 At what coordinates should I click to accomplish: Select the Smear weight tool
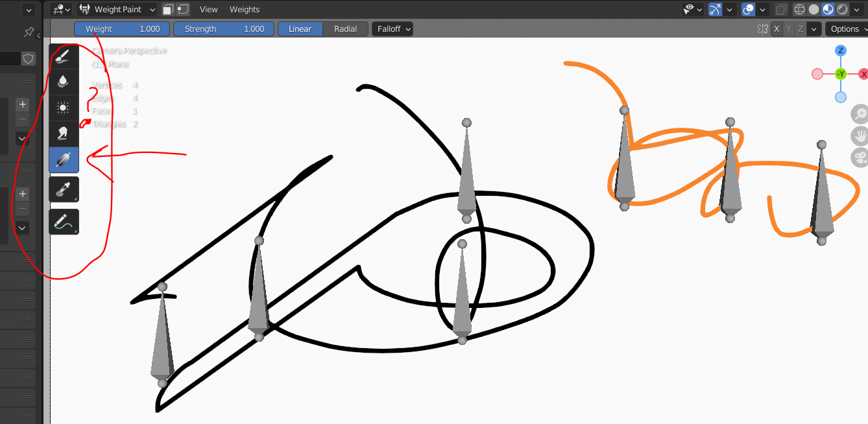(64, 134)
